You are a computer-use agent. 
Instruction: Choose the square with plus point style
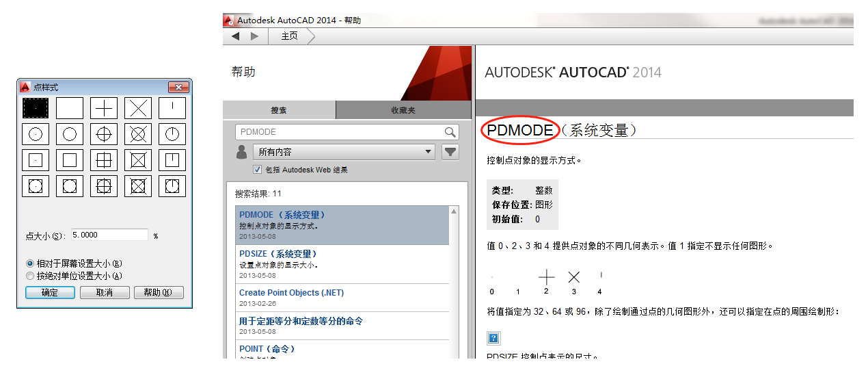point(104,160)
